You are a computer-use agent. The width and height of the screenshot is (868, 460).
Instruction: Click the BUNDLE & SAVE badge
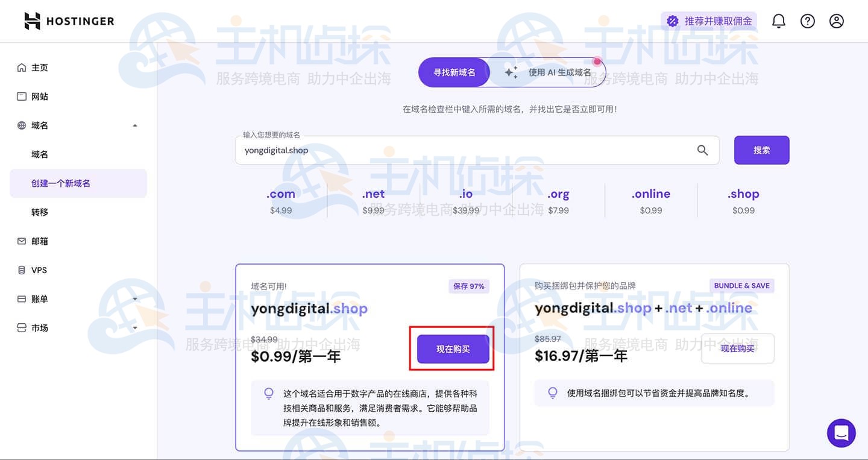[x=741, y=286]
